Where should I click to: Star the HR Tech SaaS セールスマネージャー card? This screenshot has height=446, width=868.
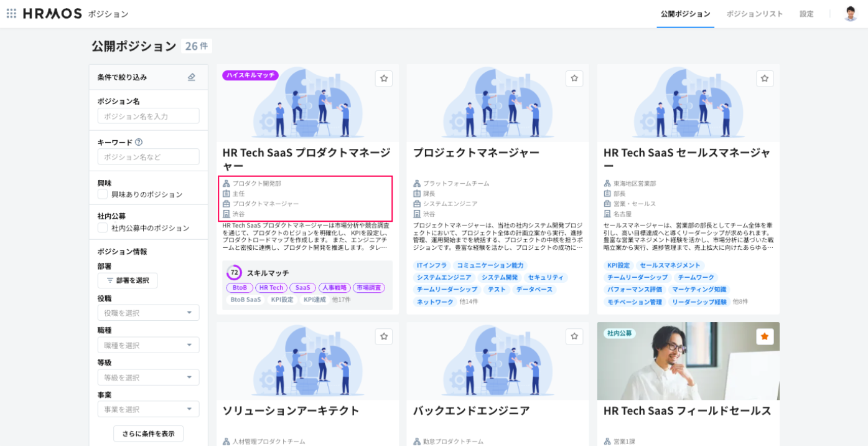pos(765,78)
